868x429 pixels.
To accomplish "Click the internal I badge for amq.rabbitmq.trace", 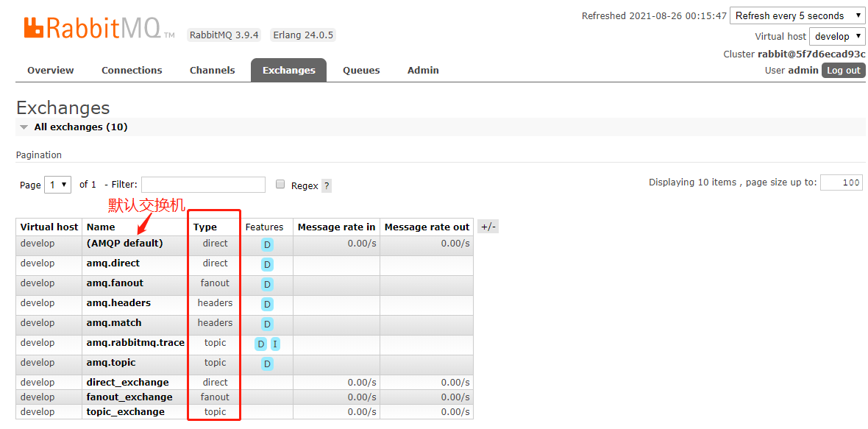I will pyautogui.click(x=275, y=344).
